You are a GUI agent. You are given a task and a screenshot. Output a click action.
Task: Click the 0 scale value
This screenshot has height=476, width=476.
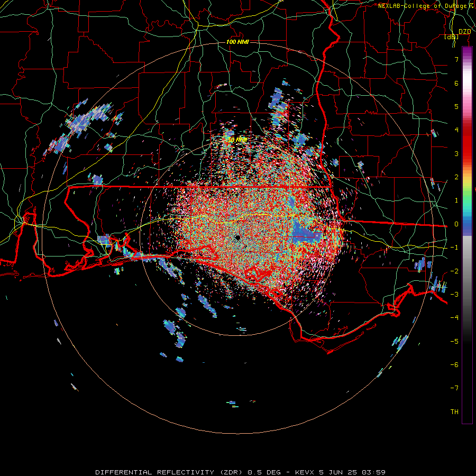coord(456,224)
